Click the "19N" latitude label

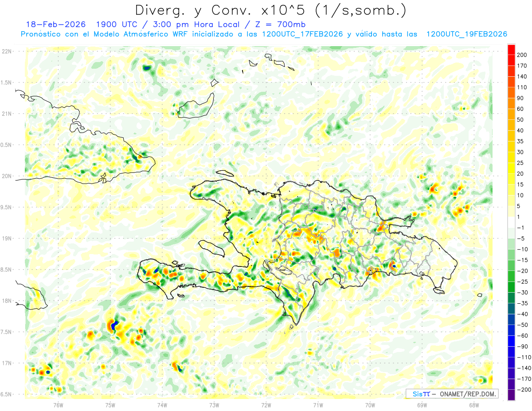click(6, 238)
